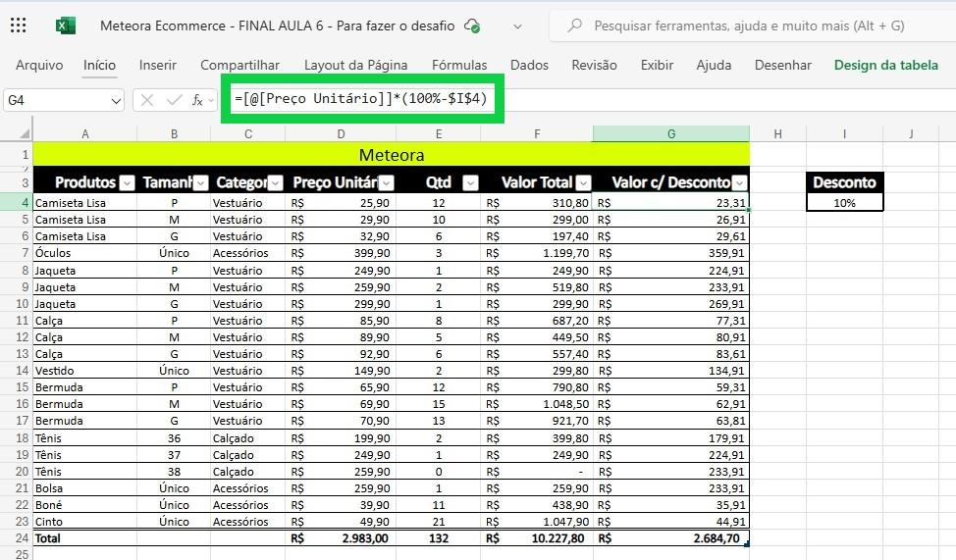Open the Arquivo menu
This screenshot has height=560, width=956.
coord(39,65)
